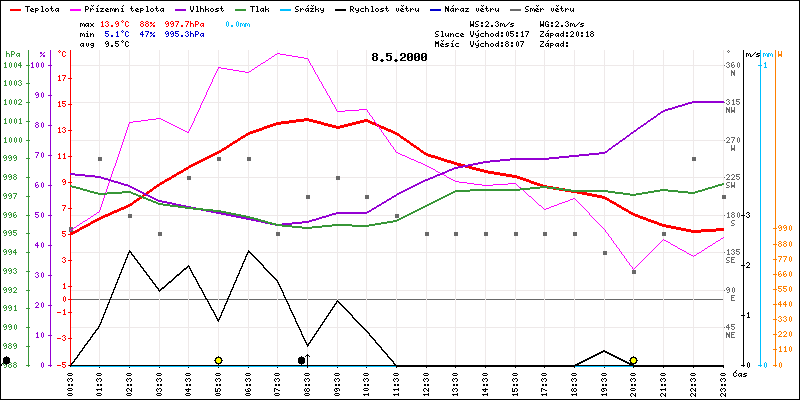Click the black moonrise marker near 08:30
Screen dimensions: 800x400
pos(302,360)
